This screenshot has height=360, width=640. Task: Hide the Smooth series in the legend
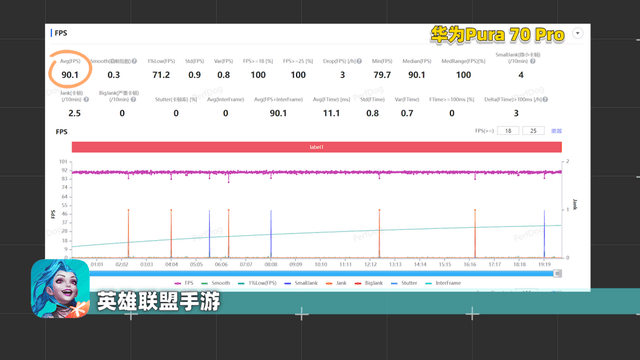(216, 283)
